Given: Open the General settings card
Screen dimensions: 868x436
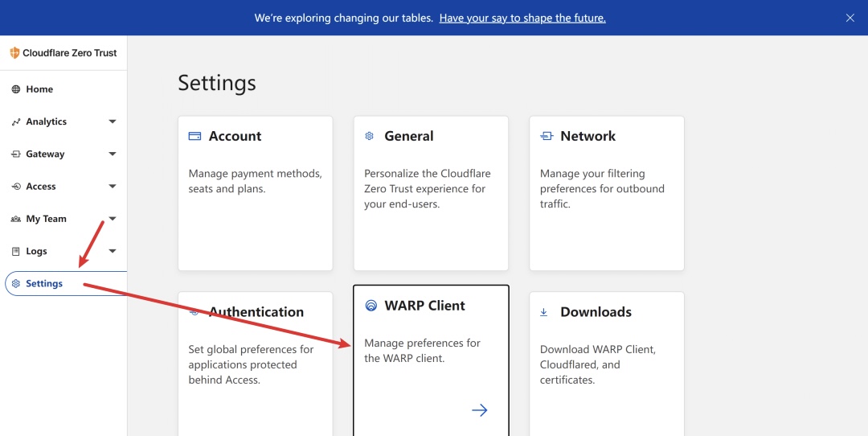Looking at the screenshot, I should [432, 193].
